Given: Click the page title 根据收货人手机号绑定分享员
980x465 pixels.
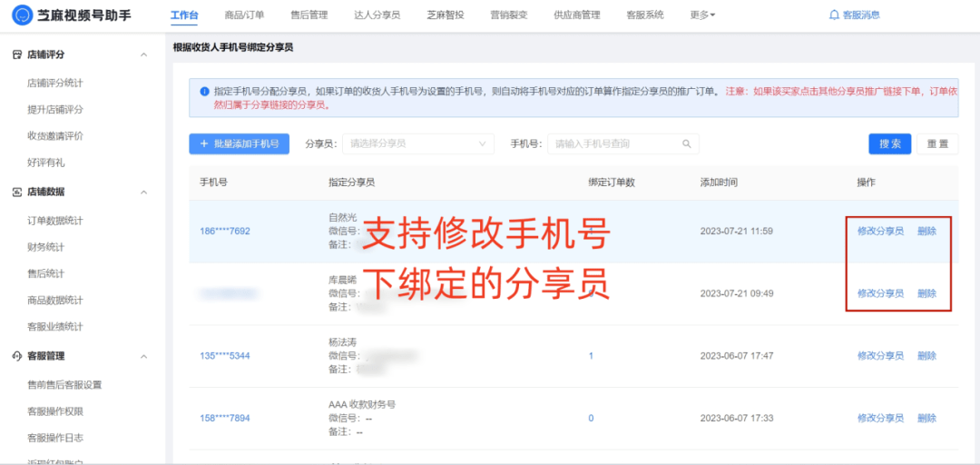Looking at the screenshot, I should tap(233, 47).
